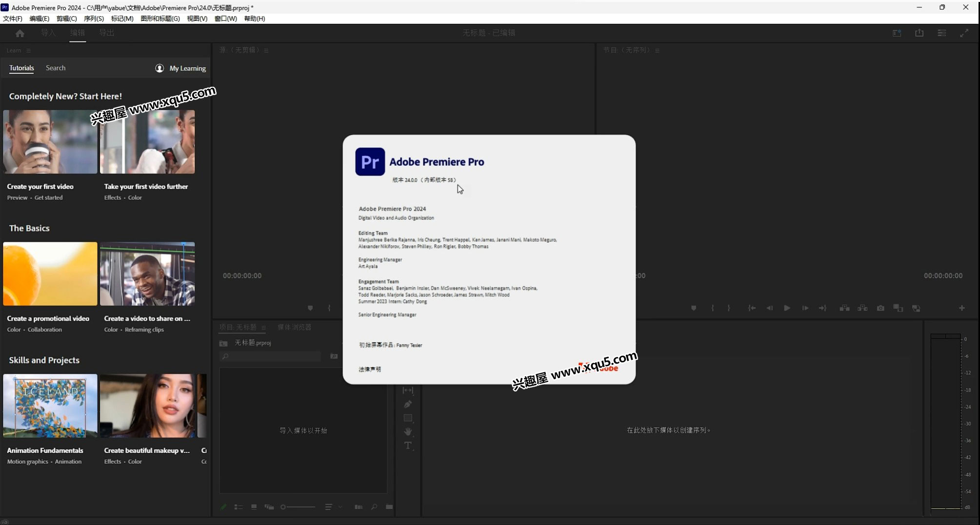Go to the Home screen icon
This screenshot has height=525, width=980.
tap(20, 33)
